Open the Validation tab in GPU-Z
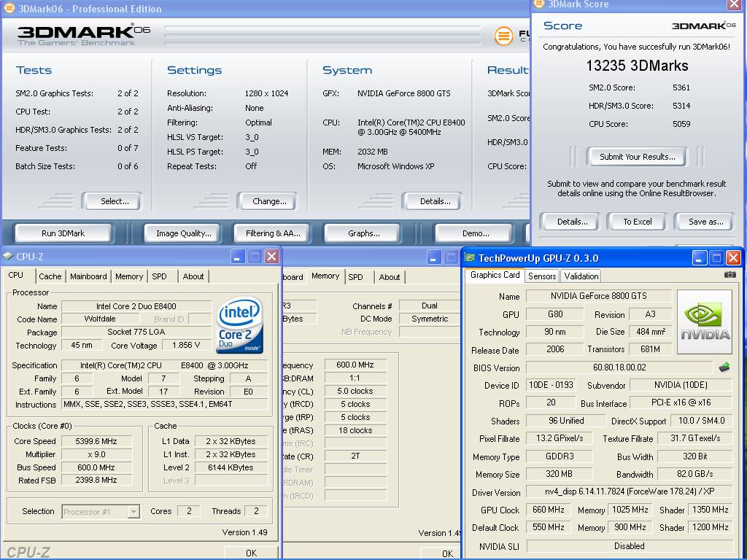 (x=581, y=276)
